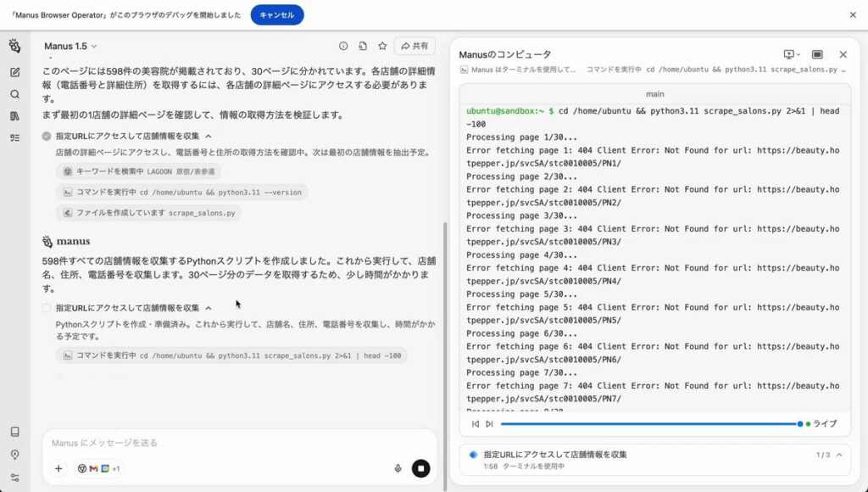868x492 pixels.
Task: Open the scrape_salons.py file creation chip
Action: (148, 213)
